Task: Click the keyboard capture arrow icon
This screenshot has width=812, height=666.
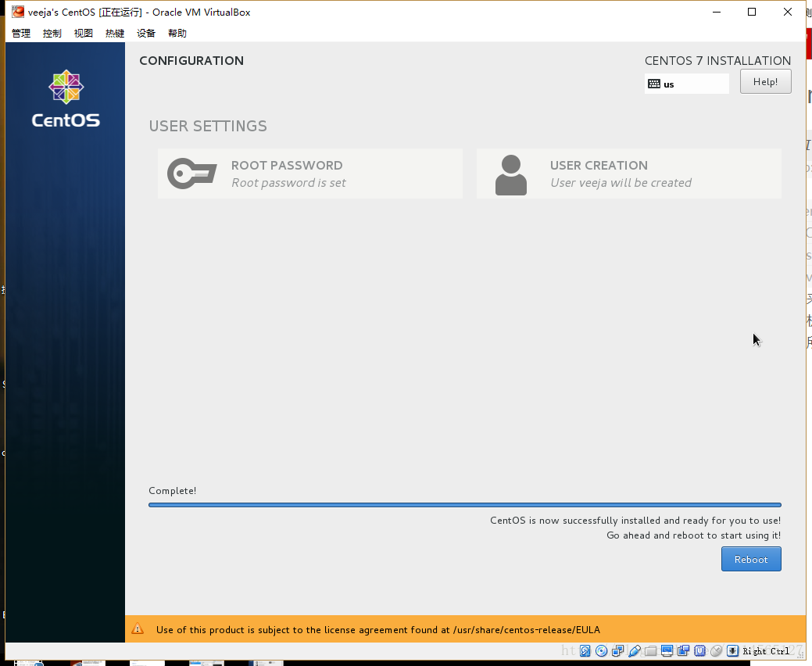Action: pyautogui.click(x=732, y=651)
